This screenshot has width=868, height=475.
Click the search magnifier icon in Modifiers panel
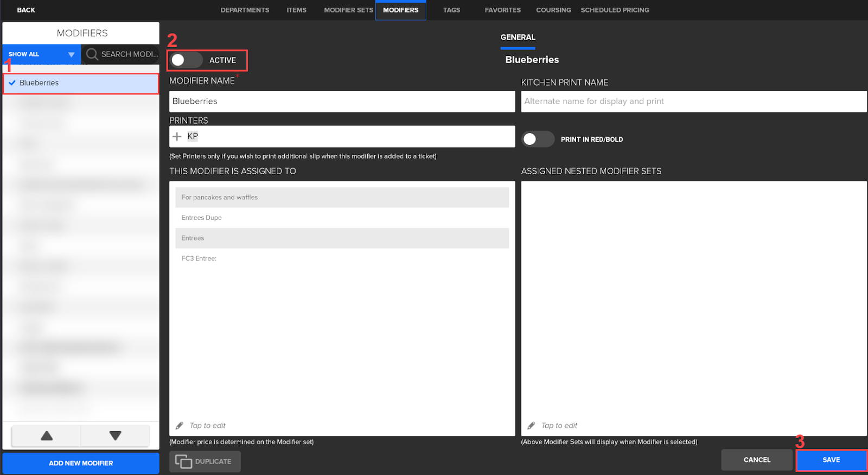coord(92,54)
